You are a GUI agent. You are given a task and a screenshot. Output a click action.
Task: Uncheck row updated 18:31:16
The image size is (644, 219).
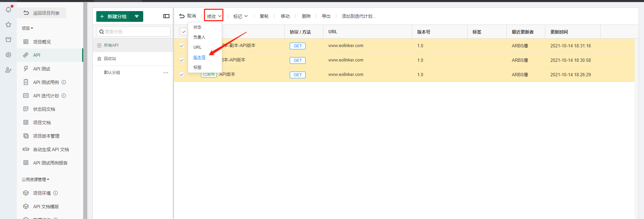pyautogui.click(x=181, y=46)
